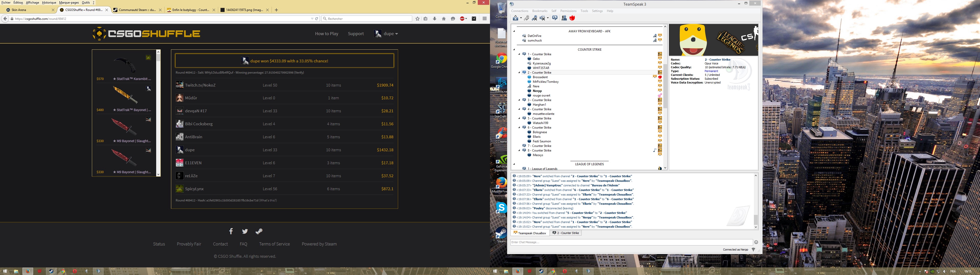Toggle speaker mute in TeamSpeak toolbar
This screenshot has height=275, width=980.
[x=543, y=18]
